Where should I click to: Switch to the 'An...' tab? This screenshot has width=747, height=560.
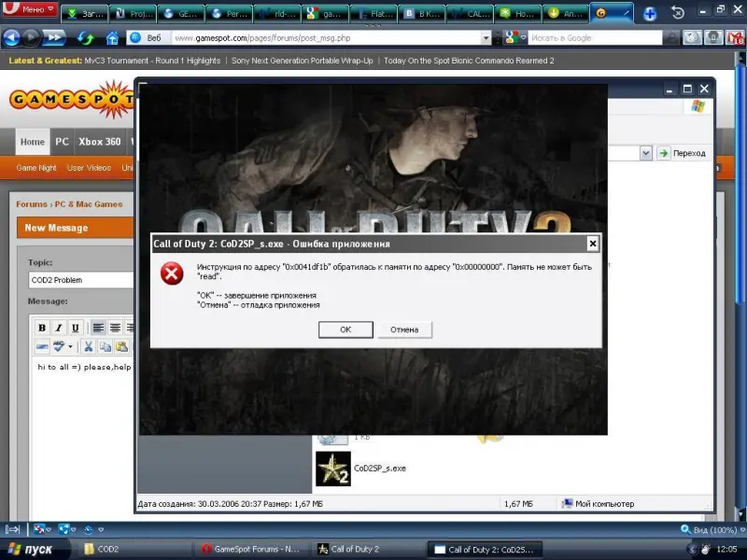[566, 14]
